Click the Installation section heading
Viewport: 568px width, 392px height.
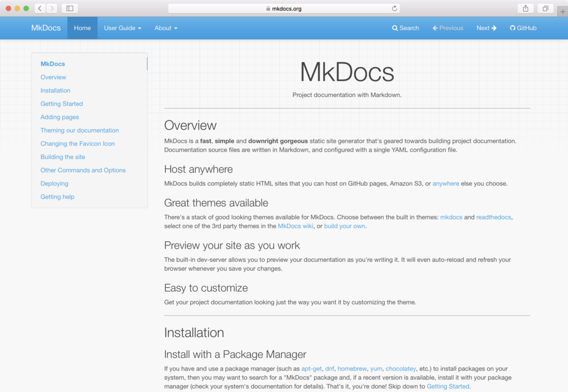194,333
